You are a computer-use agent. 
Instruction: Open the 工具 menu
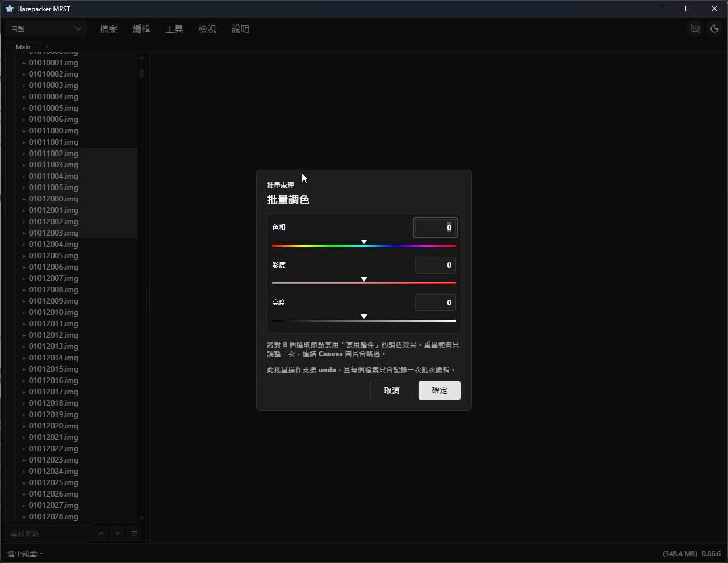(x=174, y=29)
